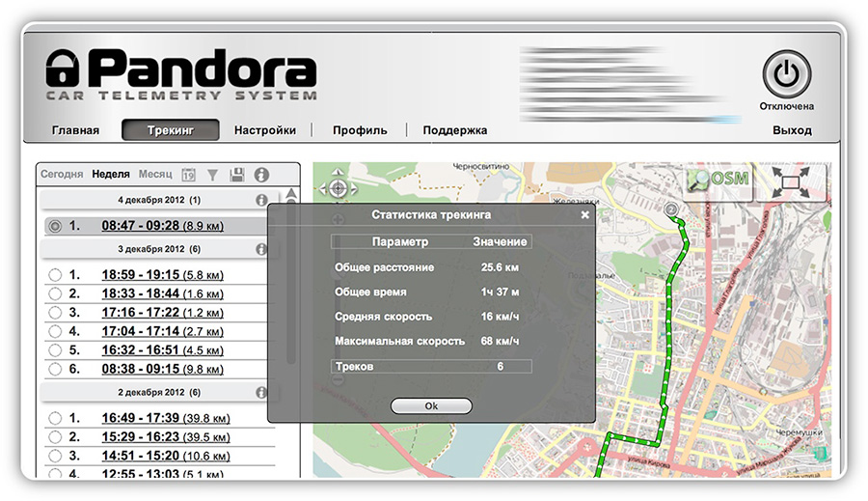Click the Максимальная скорость value 68 км/ч
The height and width of the screenshot is (501, 868).
pos(500,341)
